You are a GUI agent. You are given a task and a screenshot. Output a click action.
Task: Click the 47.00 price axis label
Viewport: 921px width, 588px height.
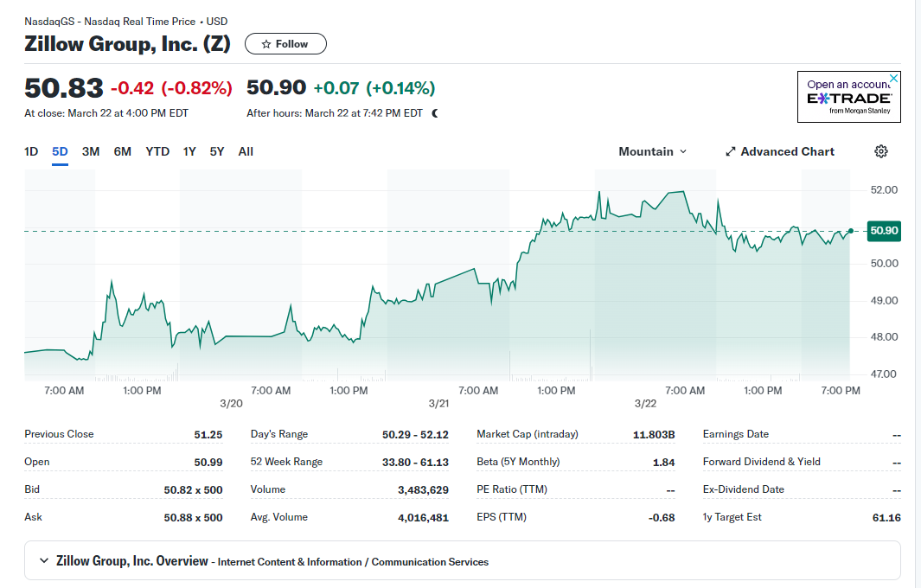[x=884, y=374]
